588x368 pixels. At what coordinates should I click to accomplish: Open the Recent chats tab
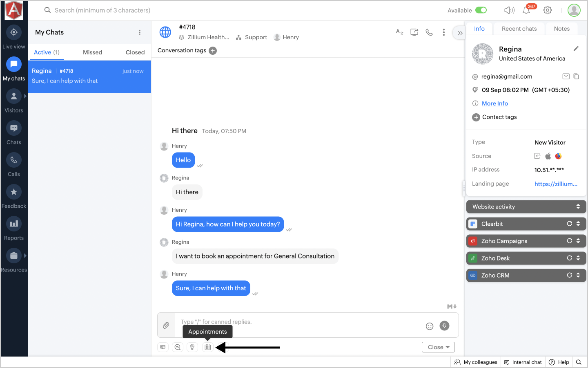pos(519,29)
